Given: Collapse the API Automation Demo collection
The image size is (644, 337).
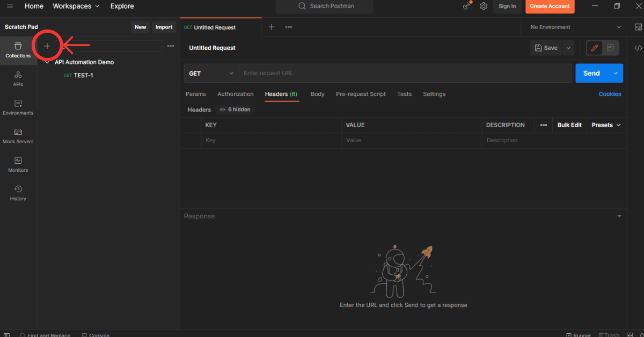Looking at the screenshot, I should (x=48, y=62).
